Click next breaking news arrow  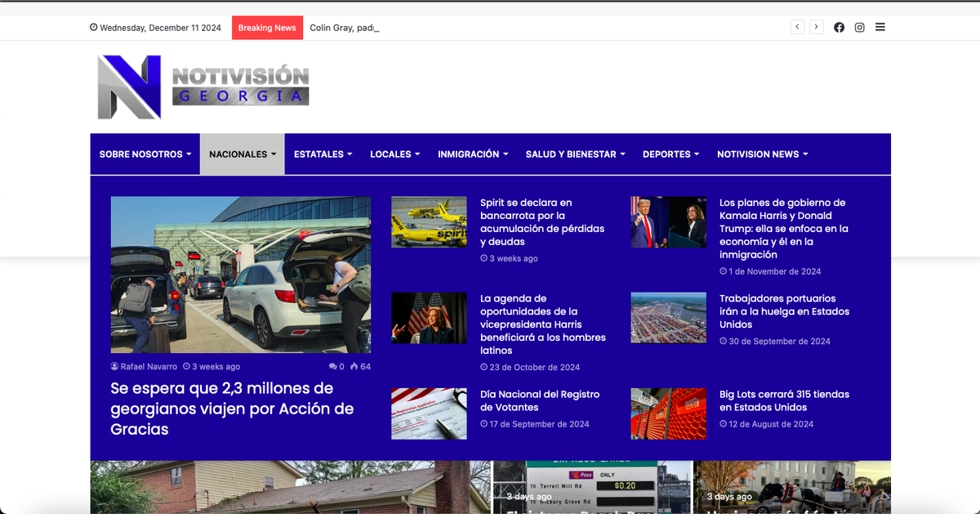pos(816,28)
